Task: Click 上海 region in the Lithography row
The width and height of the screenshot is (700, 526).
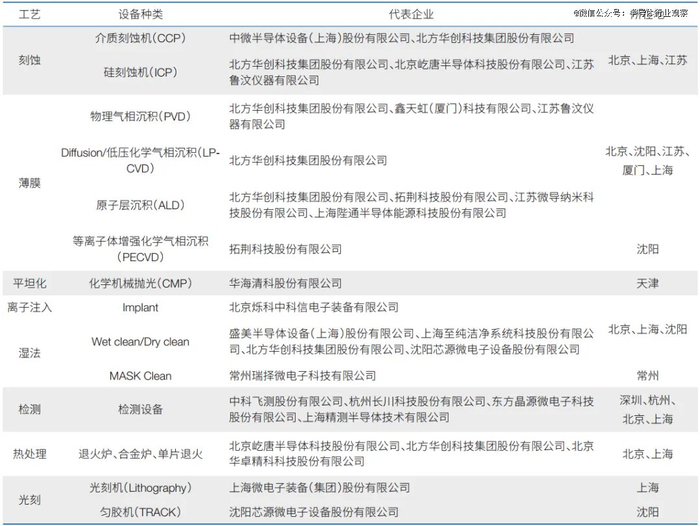Action: (x=647, y=488)
